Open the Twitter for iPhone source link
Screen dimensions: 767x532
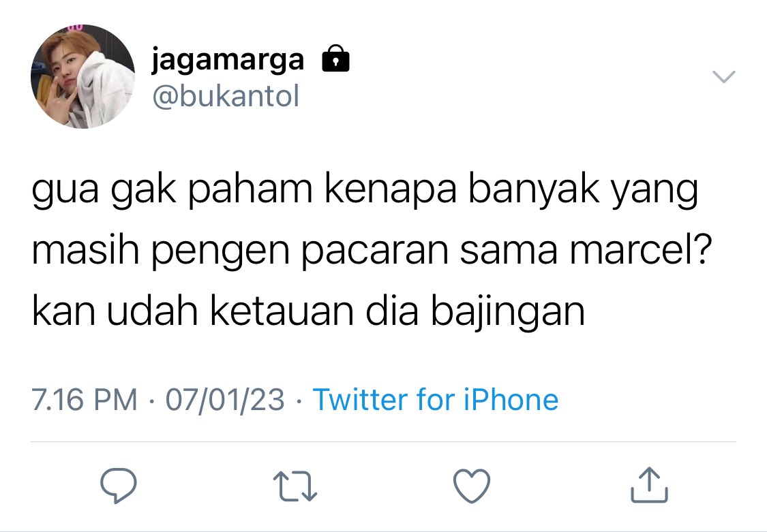[x=436, y=400]
